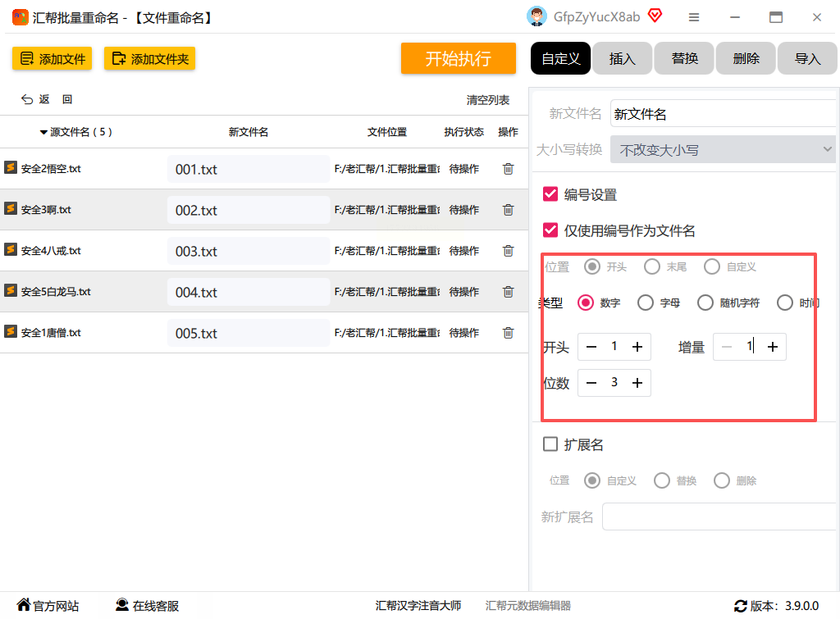The width and height of the screenshot is (840, 619).
Task: Click the red VIP diamond badge
Action: (x=655, y=16)
